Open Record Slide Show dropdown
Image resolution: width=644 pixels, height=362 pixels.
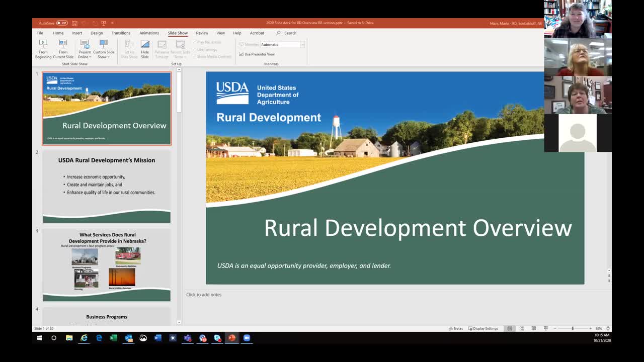click(x=180, y=49)
